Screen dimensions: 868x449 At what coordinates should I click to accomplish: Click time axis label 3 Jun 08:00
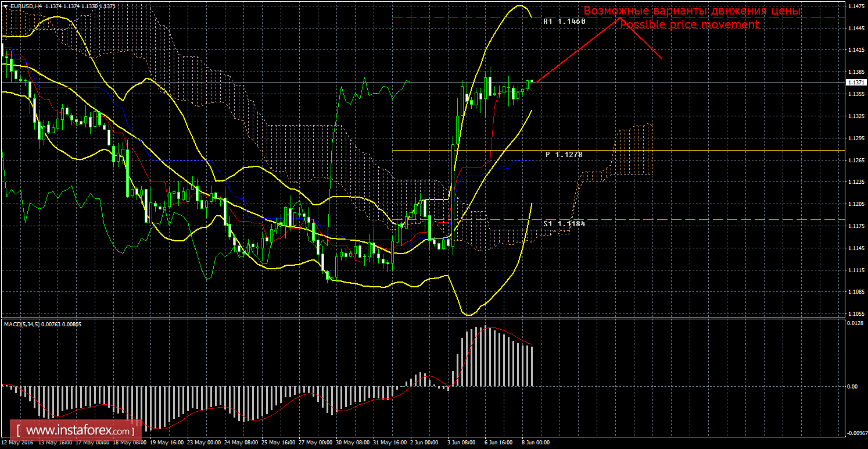pos(462,443)
